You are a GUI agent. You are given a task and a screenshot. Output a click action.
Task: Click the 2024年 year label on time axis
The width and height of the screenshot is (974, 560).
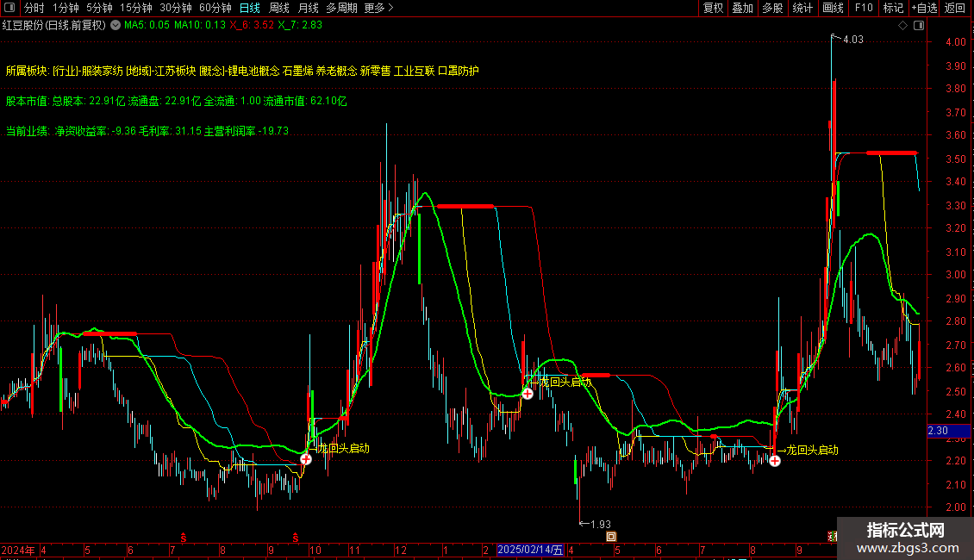[x=18, y=550]
